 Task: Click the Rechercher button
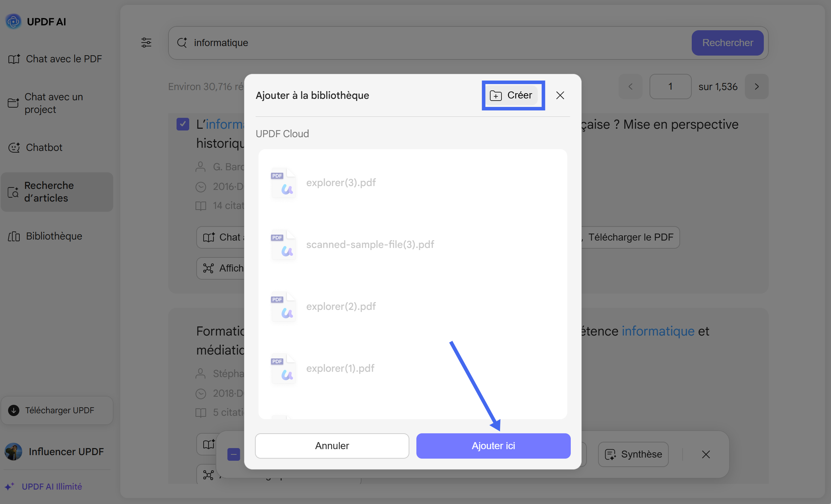point(728,43)
